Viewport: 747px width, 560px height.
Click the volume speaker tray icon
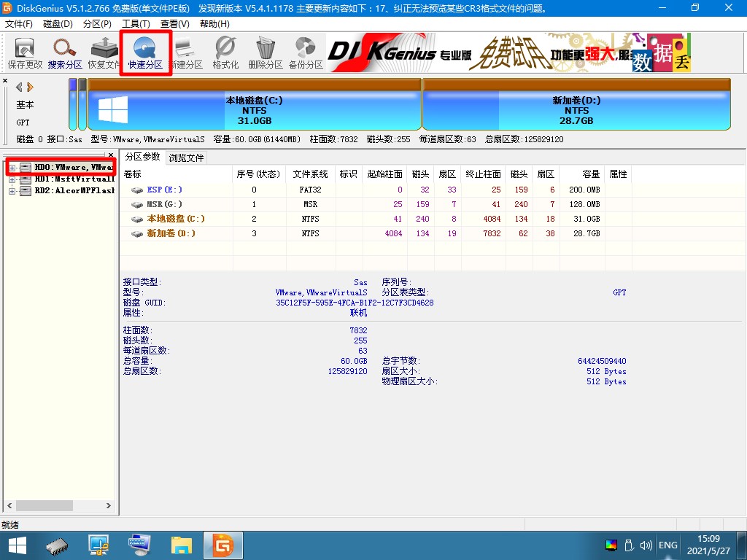pos(646,545)
